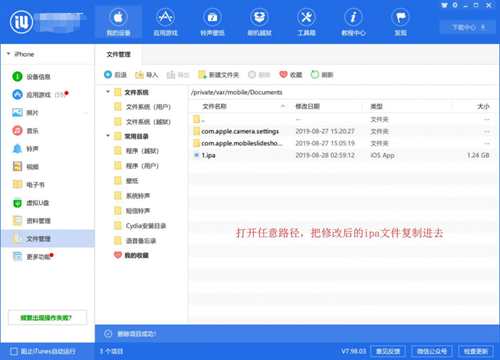Open Virtual U-disk green shield entry
This screenshot has height=360, width=500.
pyautogui.click(x=31, y=203)
